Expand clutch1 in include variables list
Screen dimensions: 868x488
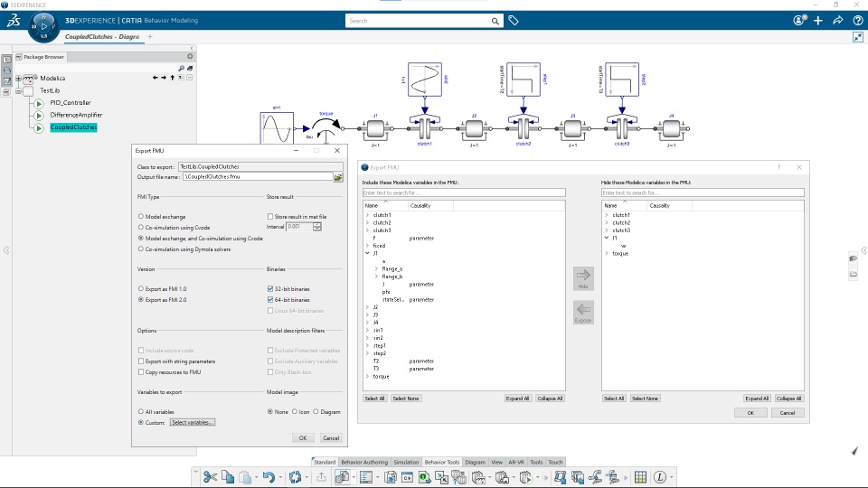[x=367, y=215]
